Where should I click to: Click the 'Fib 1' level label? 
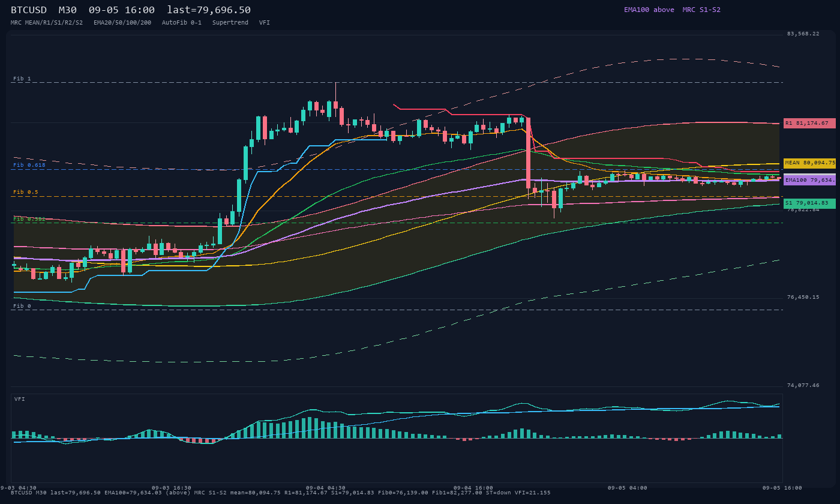22,79
